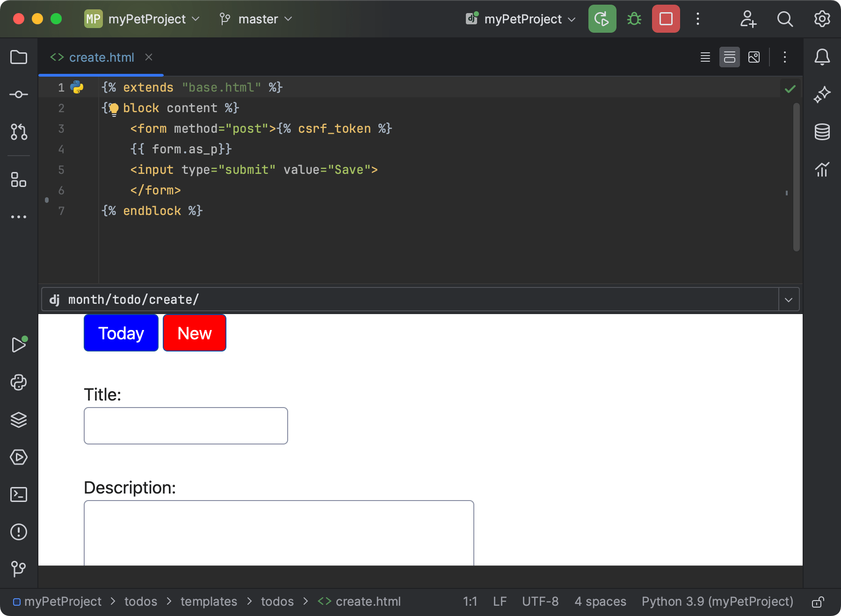Screen dimensions: 841x616
Task: Open the Terminal tool window
Action: point(19,494)
